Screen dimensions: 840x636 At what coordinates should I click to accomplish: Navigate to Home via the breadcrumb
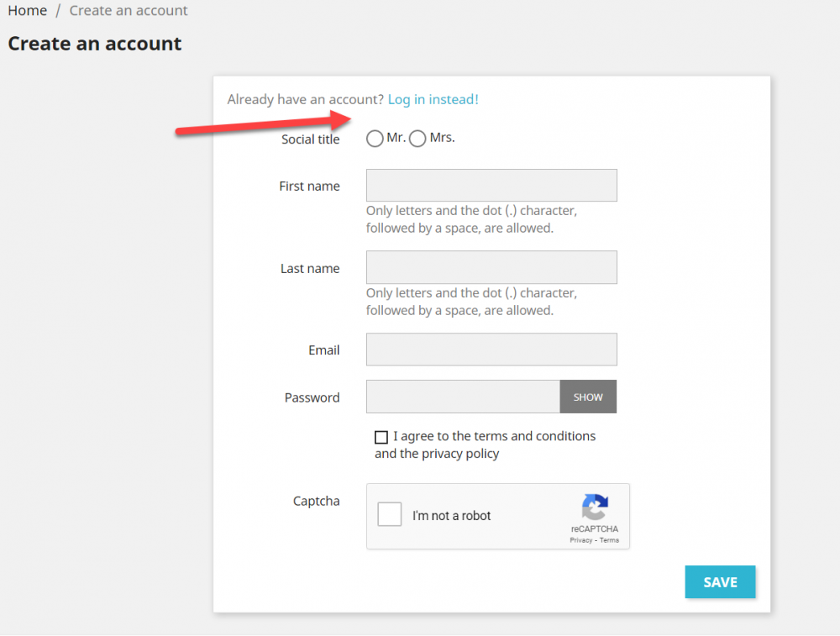click(27, 10)
